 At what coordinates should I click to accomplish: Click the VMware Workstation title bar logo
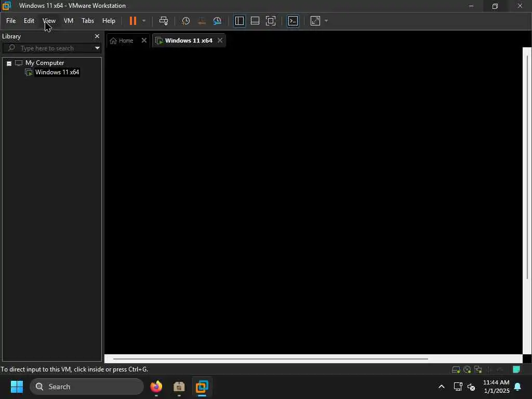click(6, 5)
